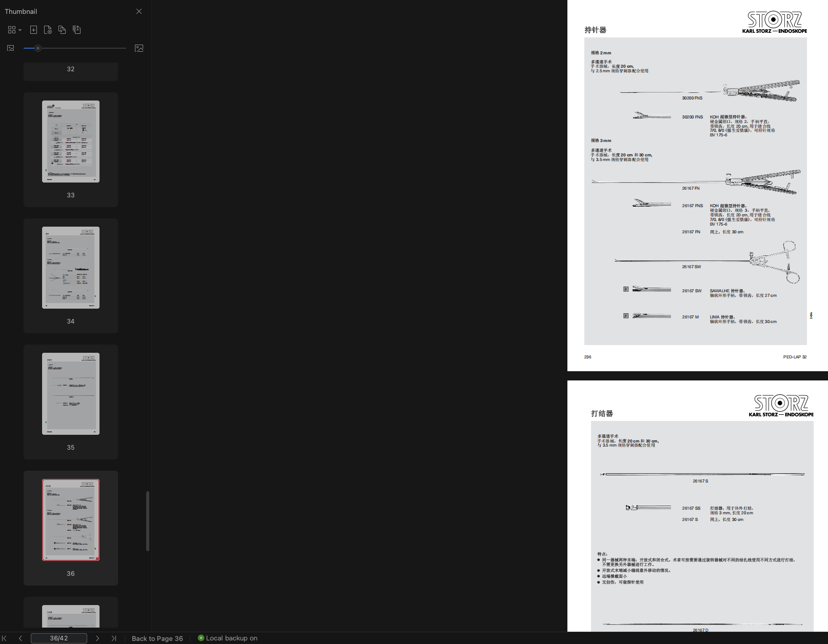This screenshot has height=644, width=828.
Task: Click the insert blank page icon
Action: [x=33, y=30]
